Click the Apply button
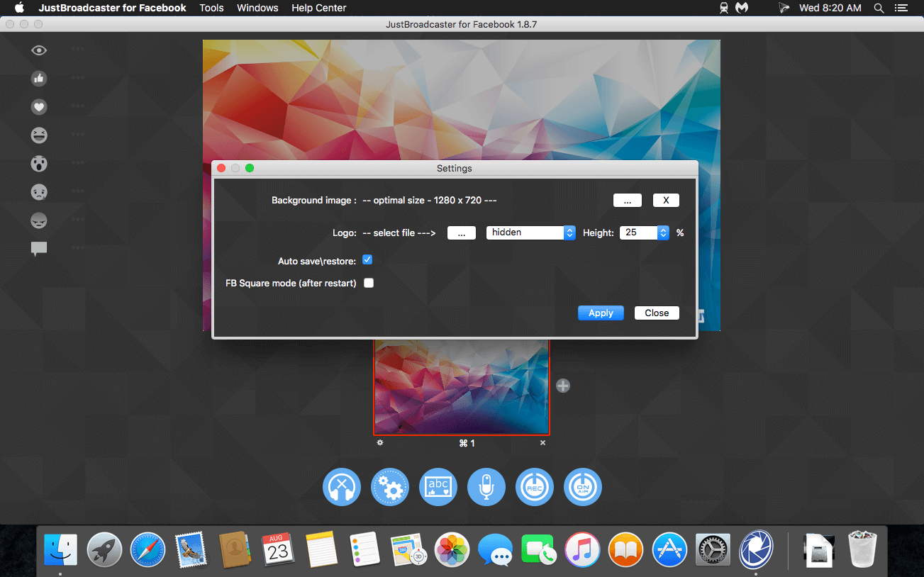 click(x=601, y=313)
